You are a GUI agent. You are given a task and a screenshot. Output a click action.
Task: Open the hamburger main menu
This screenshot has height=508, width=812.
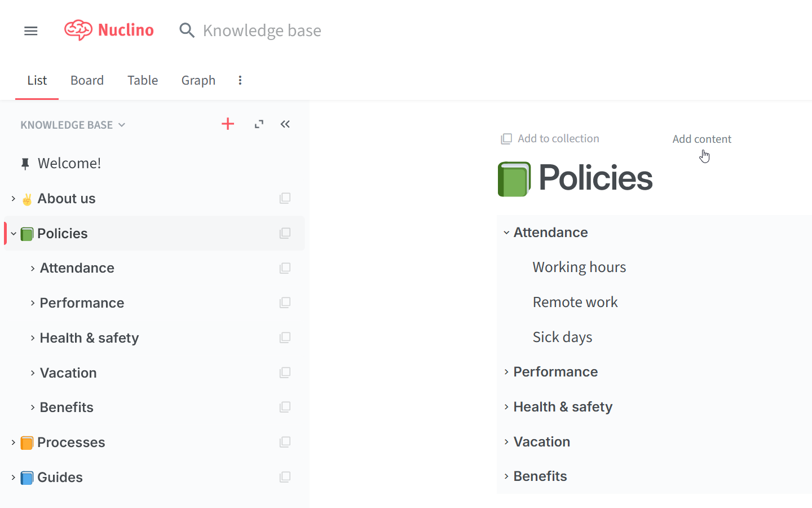pyautogui.click(x=31, y=30)
